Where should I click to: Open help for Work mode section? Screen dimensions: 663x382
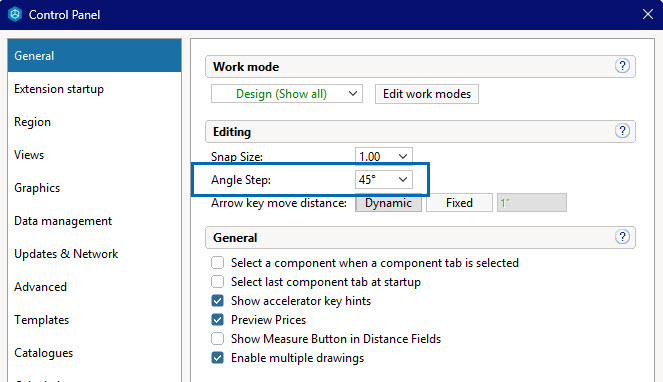click(x=622, y=66)
